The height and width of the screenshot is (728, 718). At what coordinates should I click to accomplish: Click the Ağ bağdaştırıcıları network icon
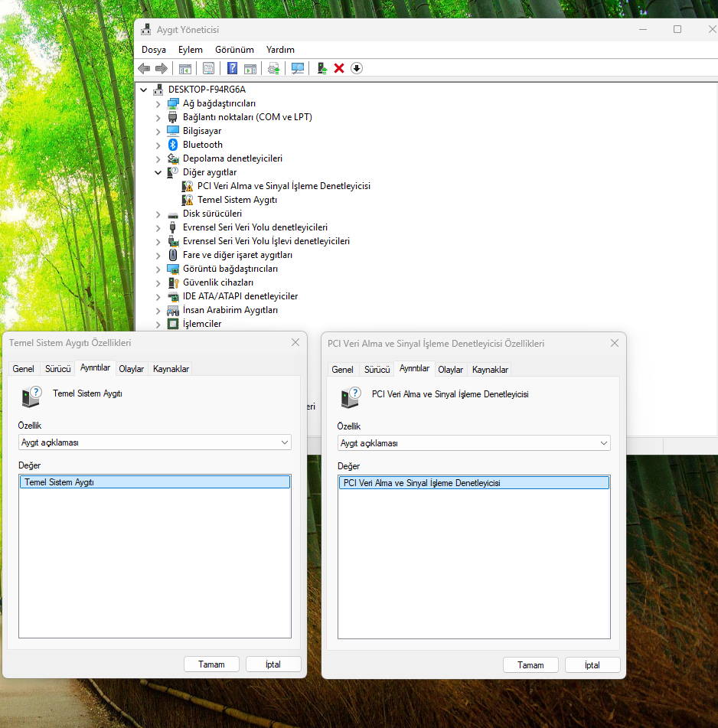173,103
